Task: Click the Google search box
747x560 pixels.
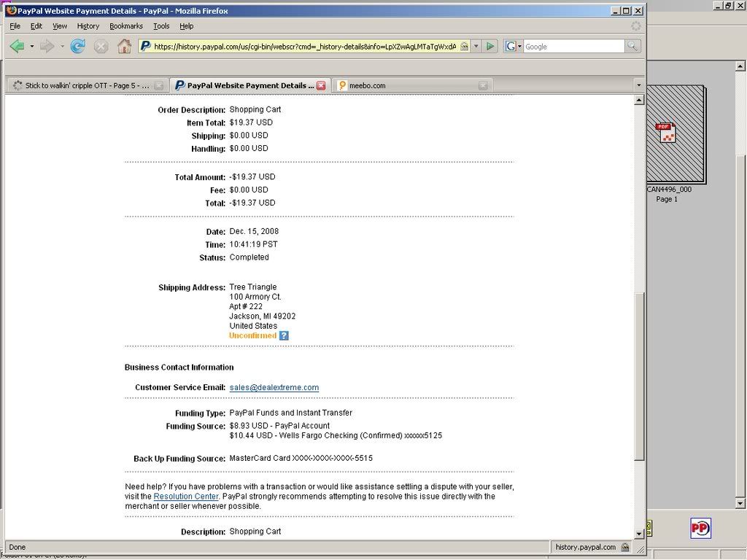Action: (x=573, y=47)
